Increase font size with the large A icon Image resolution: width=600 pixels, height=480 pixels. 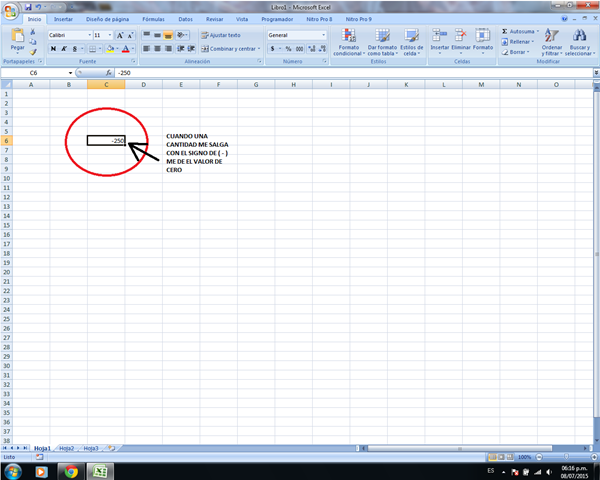(x=120, y=35)
